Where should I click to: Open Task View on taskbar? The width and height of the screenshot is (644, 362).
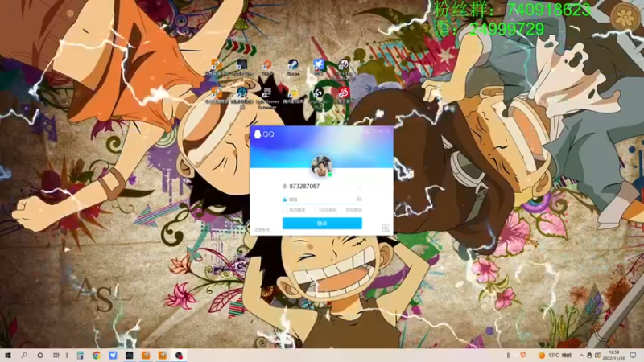56,355
